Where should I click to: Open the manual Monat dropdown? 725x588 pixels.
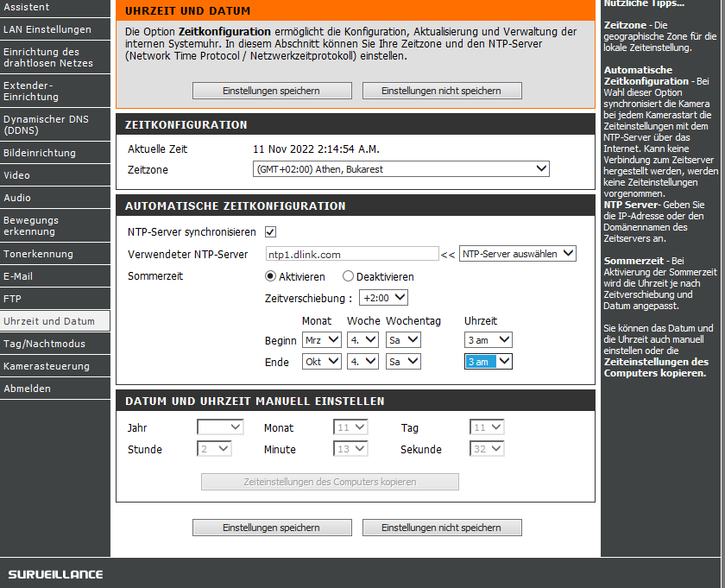[x=350, y=427]
